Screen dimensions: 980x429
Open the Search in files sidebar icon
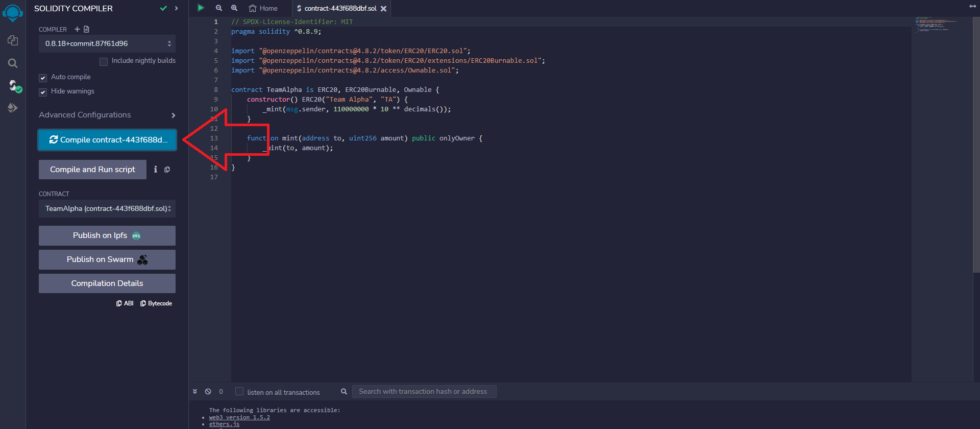pyautogui.click(x=13, y=63)
